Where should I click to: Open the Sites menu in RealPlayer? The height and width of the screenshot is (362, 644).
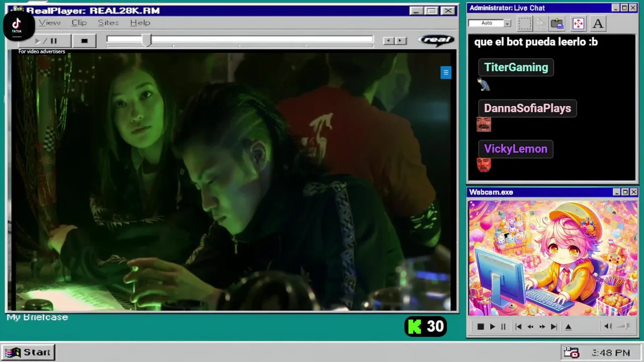pyautogui.click(x=108, y=23)
